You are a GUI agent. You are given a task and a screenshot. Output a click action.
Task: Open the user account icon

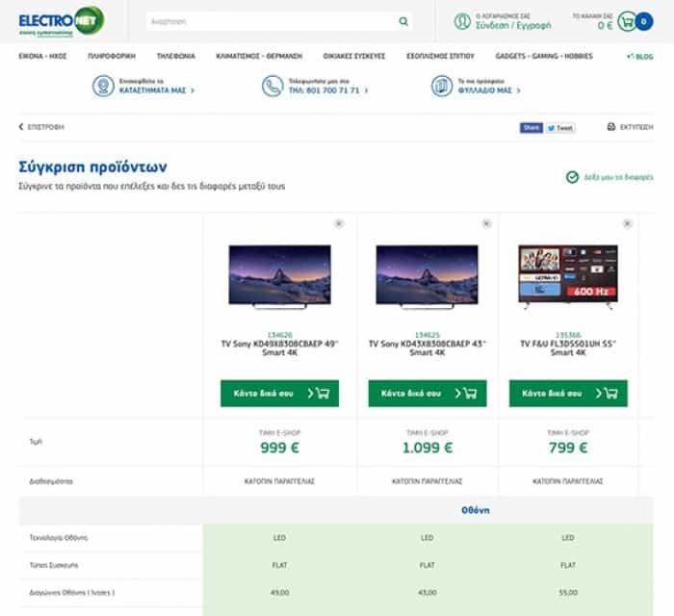(462, 21)
